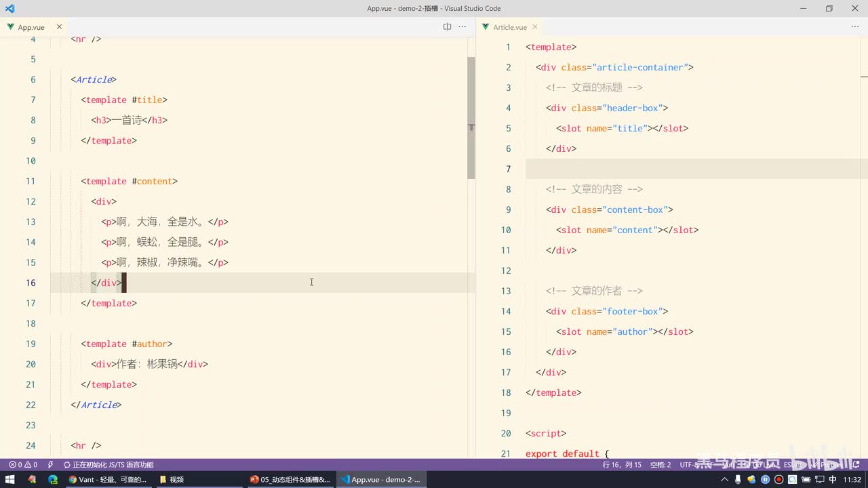Viewport: 868px width, 488px height.
Task: Open the Windows Start menu
Action: coord(11,479)
